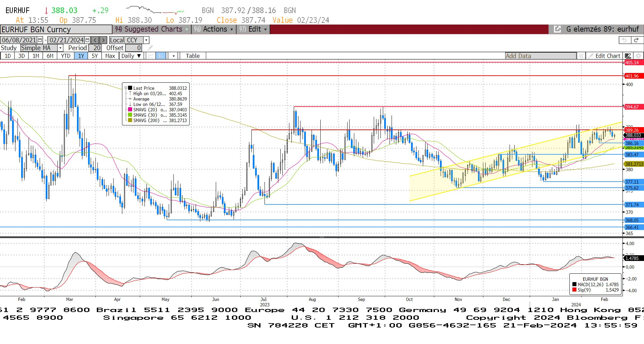
Task: Click the 401.96 price level label
Action: (633, 76)
